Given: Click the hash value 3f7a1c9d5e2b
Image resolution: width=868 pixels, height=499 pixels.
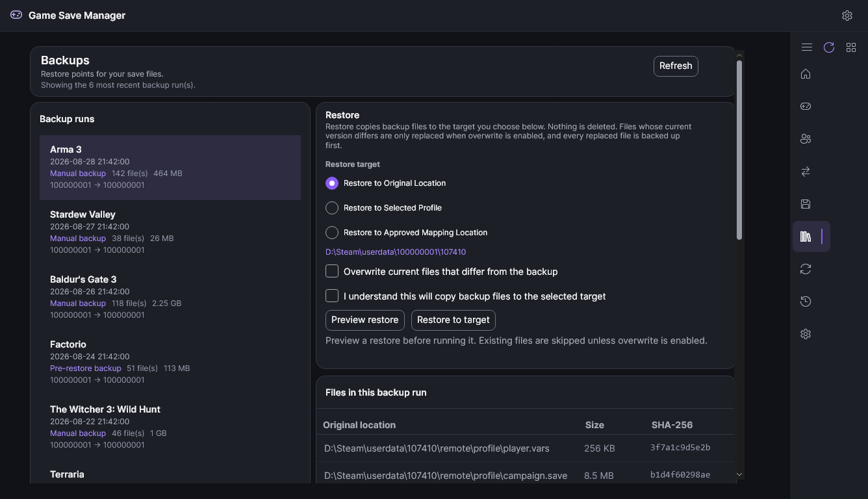Looking at the screenshot, I should tap(680, 448).
